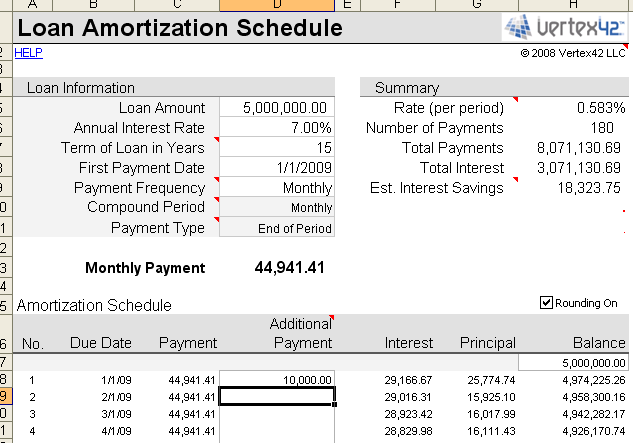This screenshot has height=443, width=633.
Task: Select column D header
Action: pos(276,6)
